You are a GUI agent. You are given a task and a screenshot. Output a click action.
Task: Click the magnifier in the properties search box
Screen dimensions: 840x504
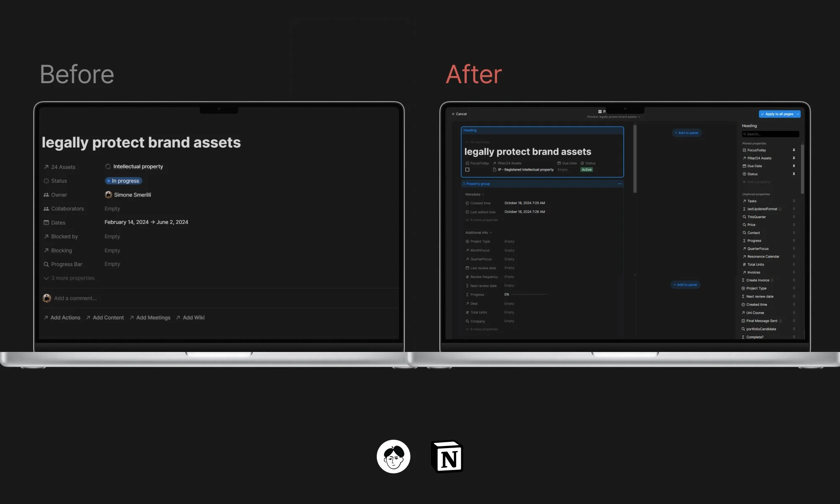[x=745, y=134]
